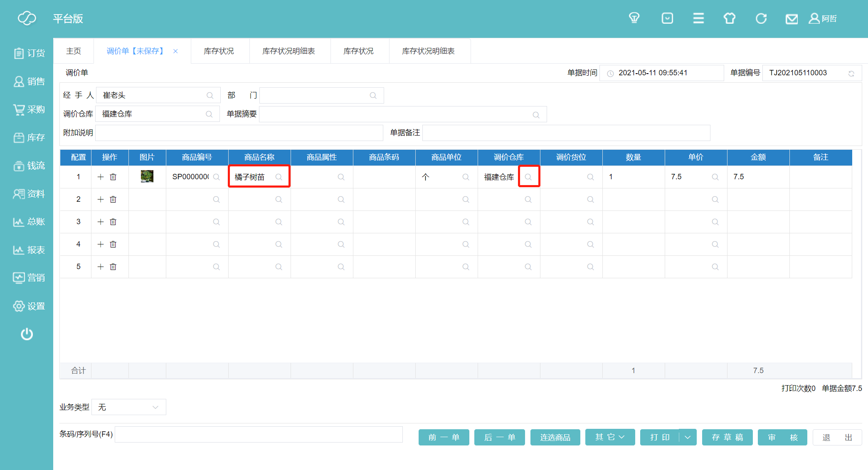Click the lightbulb tips icon in header
This screenshot has height=470, width=868.
634,18
